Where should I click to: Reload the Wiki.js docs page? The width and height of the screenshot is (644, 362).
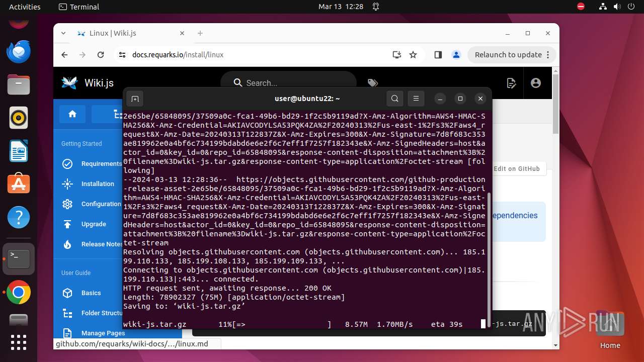(x=101, y=55)
